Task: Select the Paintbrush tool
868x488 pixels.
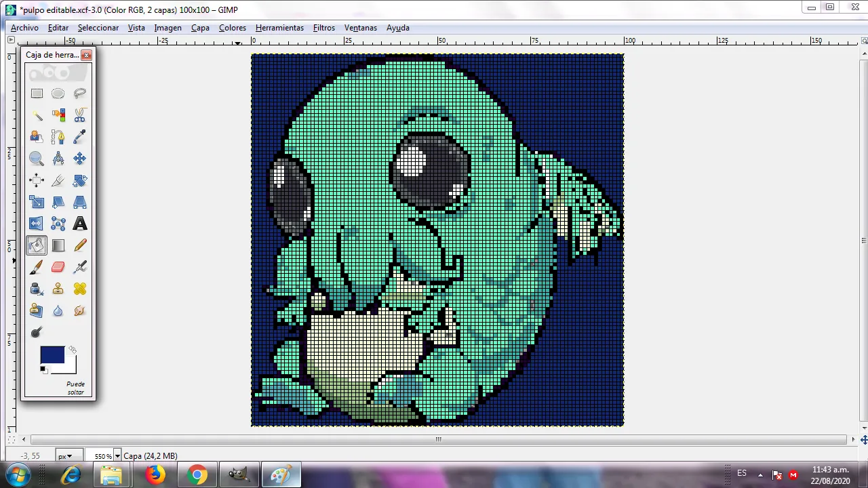Action: point(37,267)
